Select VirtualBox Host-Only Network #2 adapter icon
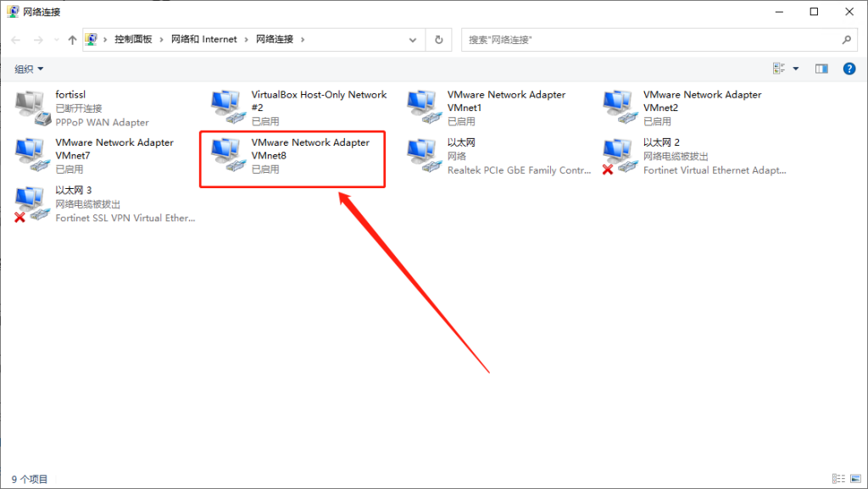The width and height of the screenshot is (868, 489). (x=229, y=108)
